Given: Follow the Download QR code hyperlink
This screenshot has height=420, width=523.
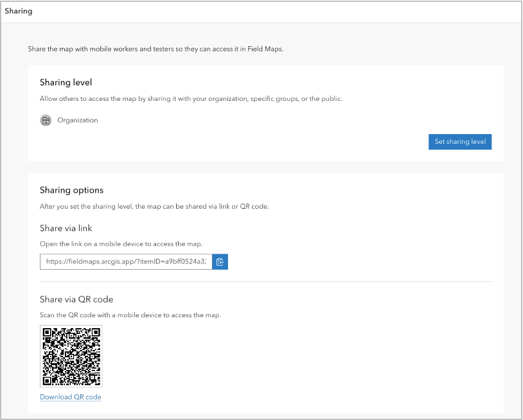Looking at the screenshot, I should coord(70,397).
